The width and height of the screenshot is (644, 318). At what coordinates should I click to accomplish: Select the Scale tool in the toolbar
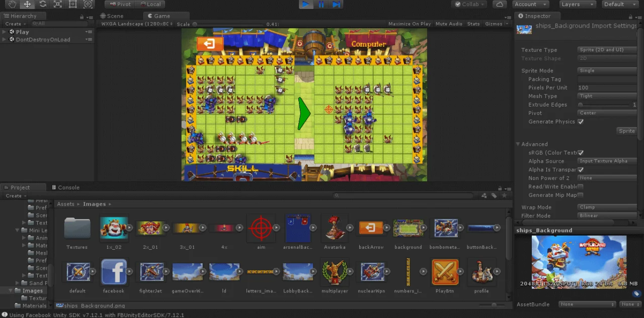tap(58, 4)
